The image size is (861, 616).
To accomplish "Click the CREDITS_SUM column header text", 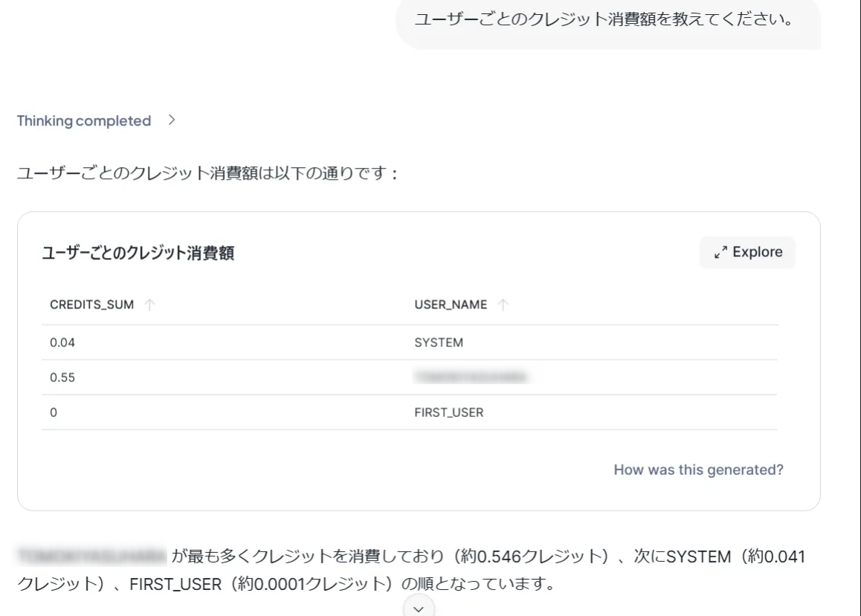I will [x=91, y=305].
